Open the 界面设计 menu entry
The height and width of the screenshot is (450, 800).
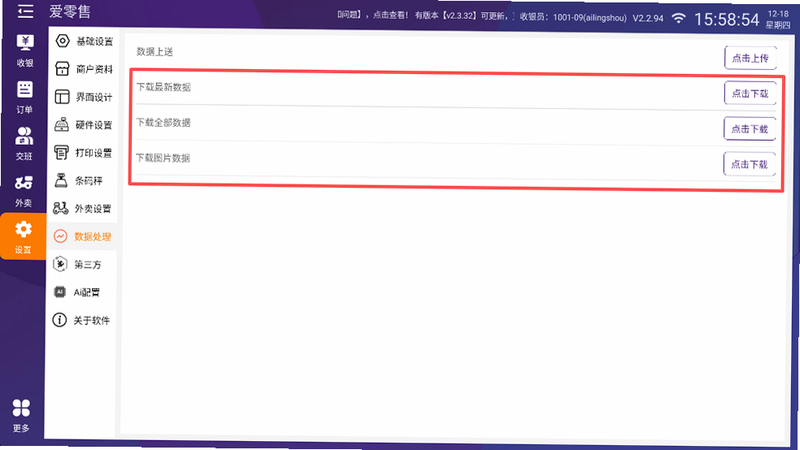pyautogui.click(x=83, y=97)
